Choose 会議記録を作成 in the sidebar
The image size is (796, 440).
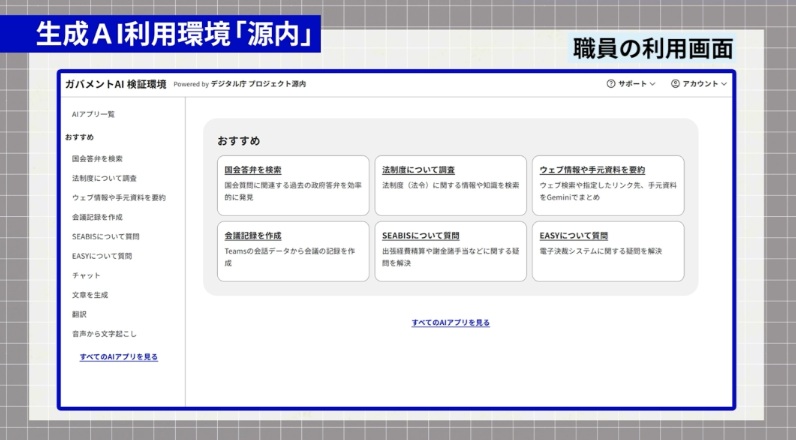point(97,217)
